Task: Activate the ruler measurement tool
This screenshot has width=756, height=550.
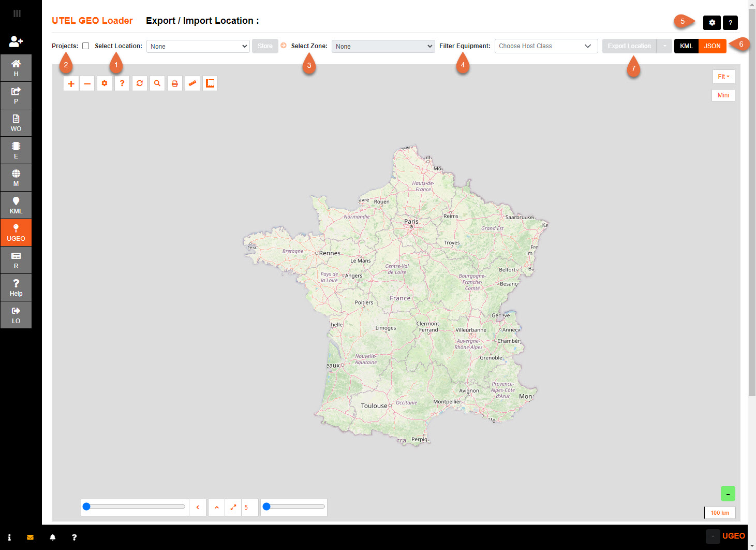Action: (x=192, y=83)
